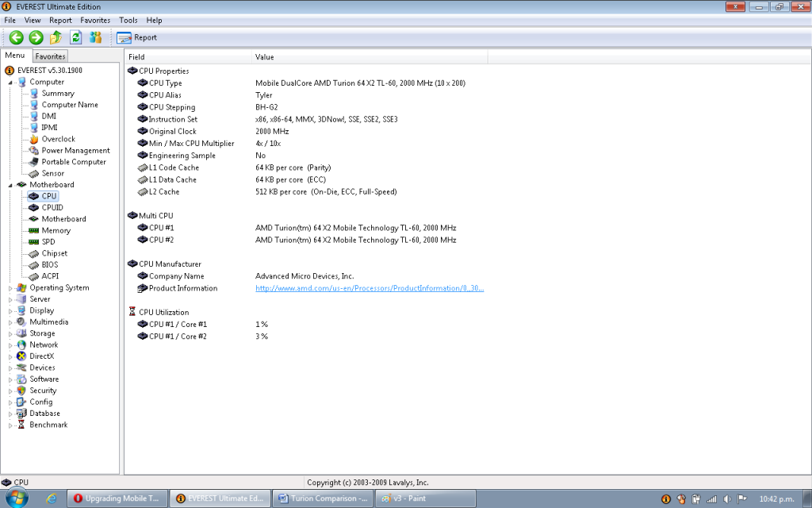The height and width of the screenshot is (508, 812).
Task: Open the File menu
Action: tap(10, 20)
